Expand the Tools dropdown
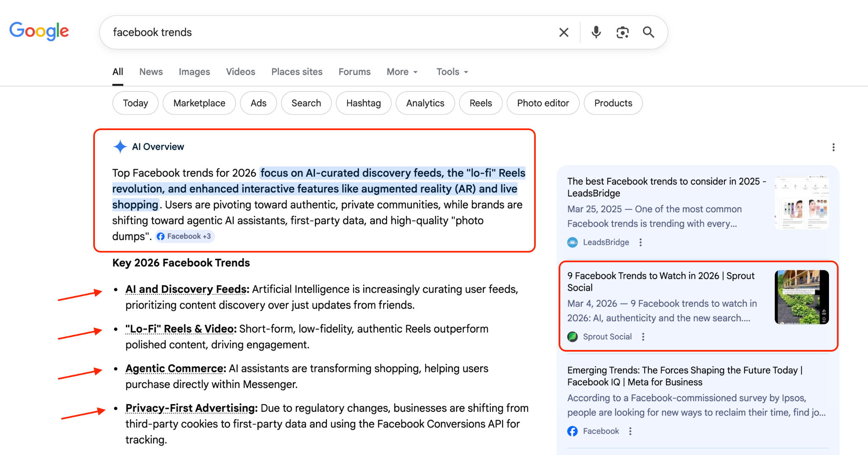This screenshot has width=868, height=455. click(452, 72)
